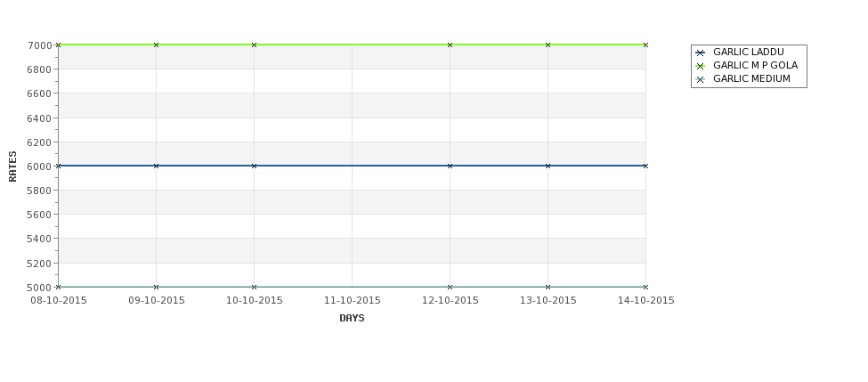Click the DAYS axis title
This screenshot has width=868, height=382.
(x=352, y=318)
